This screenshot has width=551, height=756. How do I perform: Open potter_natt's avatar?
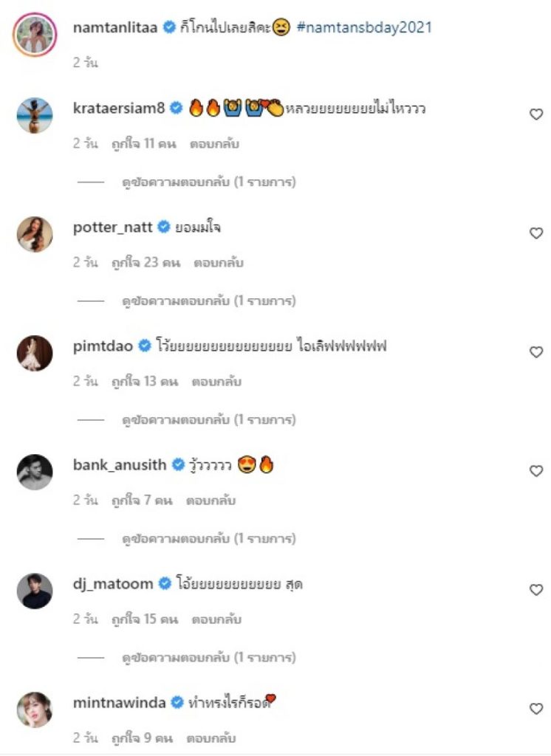click(x=35, y=234)
